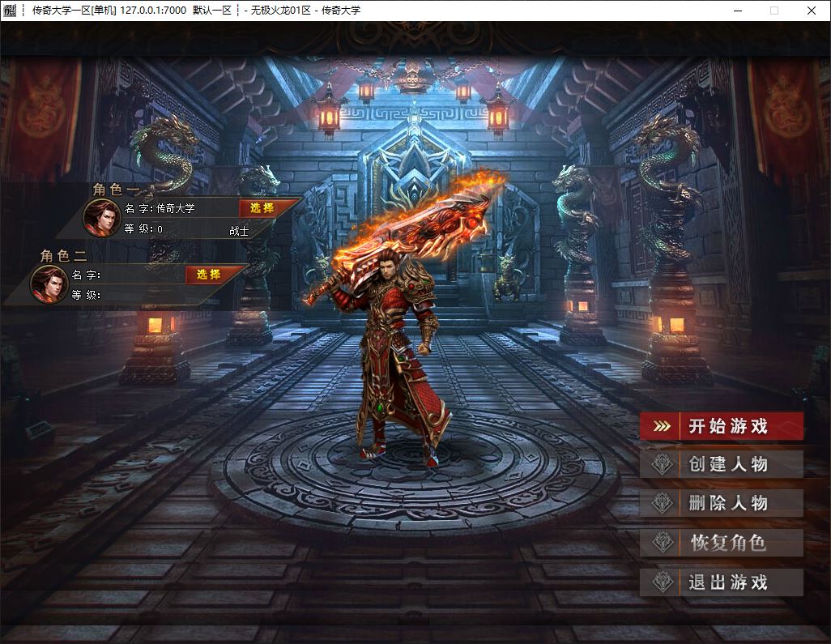Click the emblem icon beside 恢复角色
831x644 pixels.
(662, 543)
